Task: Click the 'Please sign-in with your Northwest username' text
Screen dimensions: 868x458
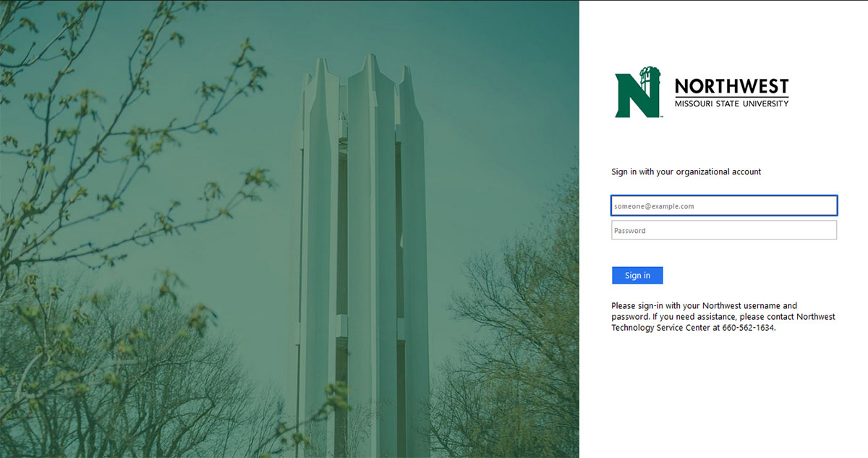Action: 704,306
